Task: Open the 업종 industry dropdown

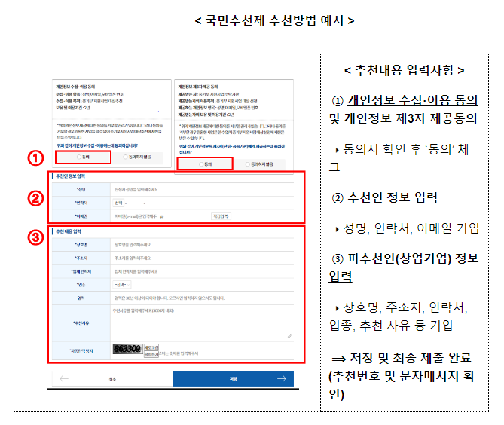Action: [122, 285]
